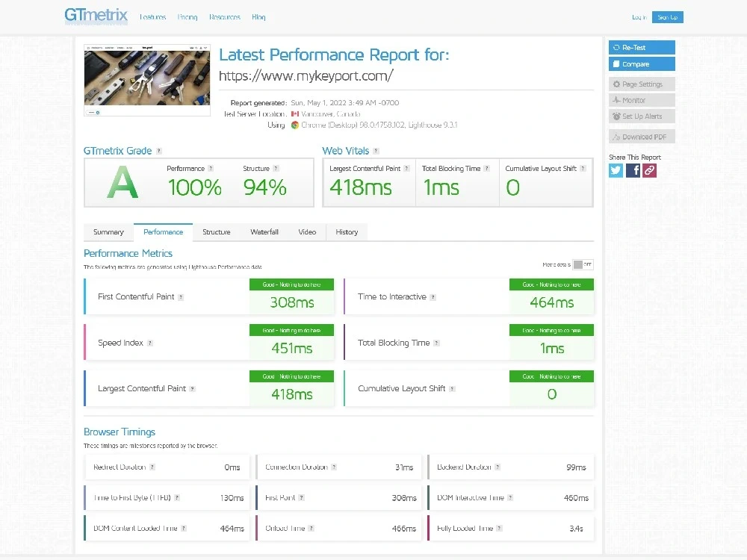This screenshot has width=747, height=560.
Task: Click the https://www.mykeyport.com/ URL
Action: pyautogui.click(x=306, y=75)
